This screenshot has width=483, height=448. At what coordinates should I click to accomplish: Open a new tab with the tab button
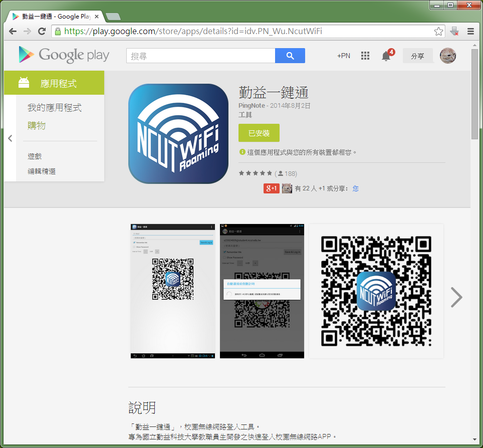pyautogui.click(x=113, y=17)
